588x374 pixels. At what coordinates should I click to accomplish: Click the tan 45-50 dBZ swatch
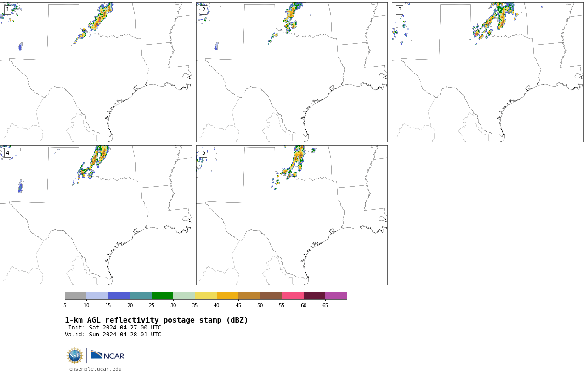[249, 296]
